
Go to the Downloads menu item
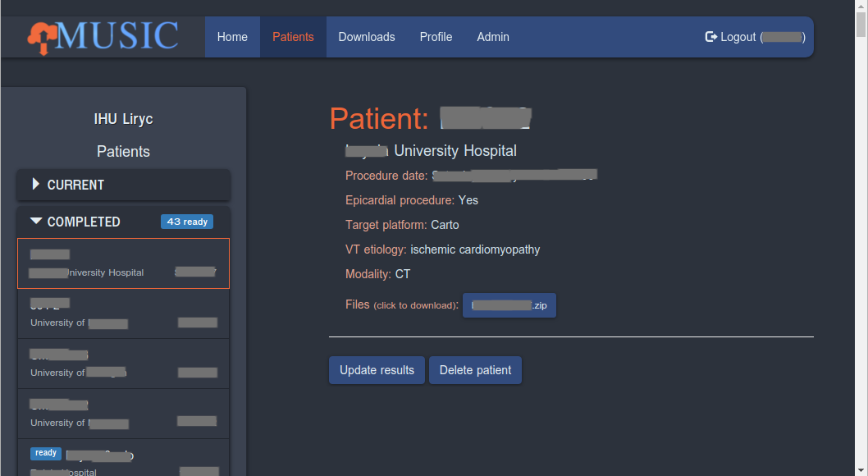tap(367, 37)
